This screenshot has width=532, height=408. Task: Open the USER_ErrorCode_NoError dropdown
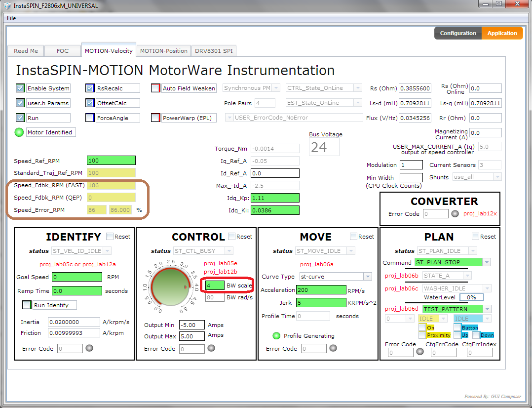tap(229, 118)
